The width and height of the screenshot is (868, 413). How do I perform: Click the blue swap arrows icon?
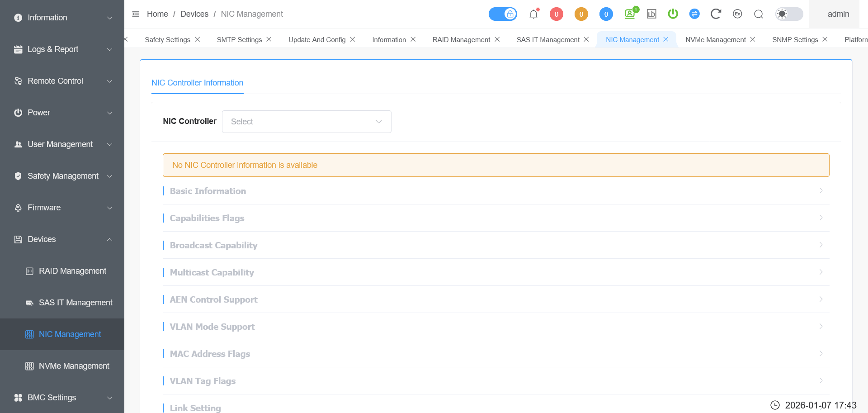click(694, 14)
